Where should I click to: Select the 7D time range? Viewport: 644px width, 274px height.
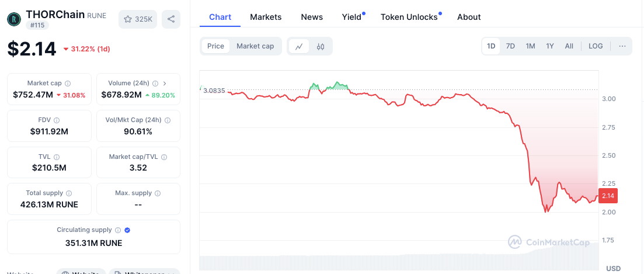(x=510, y=46)
